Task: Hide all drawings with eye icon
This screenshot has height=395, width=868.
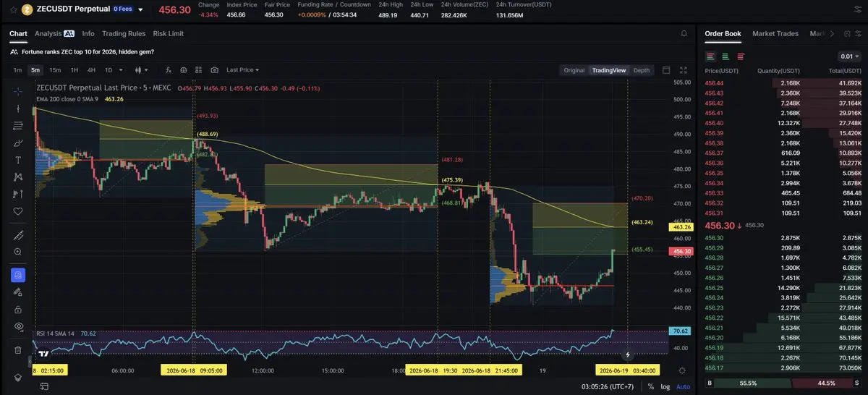Action: pos(18,326)
